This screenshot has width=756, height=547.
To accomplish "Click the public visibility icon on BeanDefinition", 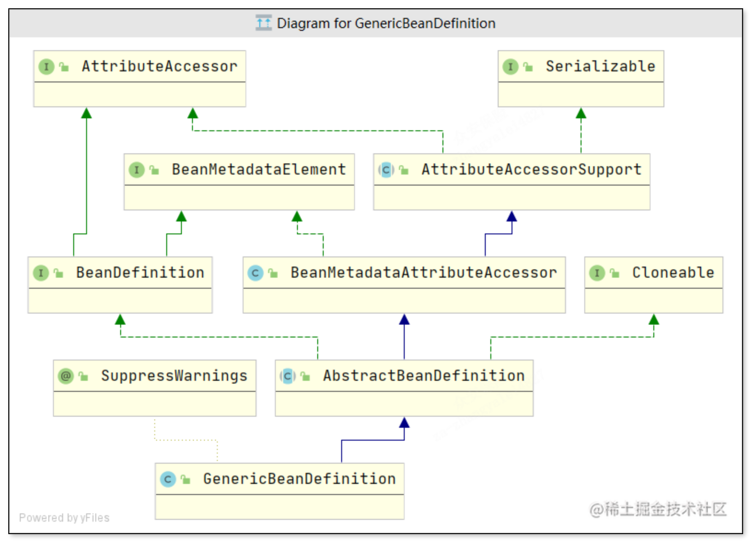I will 58,273.
